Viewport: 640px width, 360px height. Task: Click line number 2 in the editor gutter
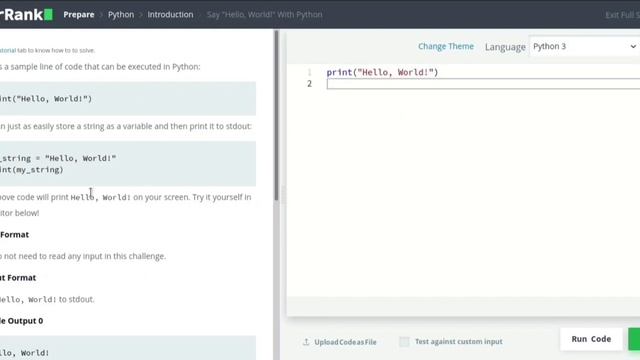tap(309, 84)
